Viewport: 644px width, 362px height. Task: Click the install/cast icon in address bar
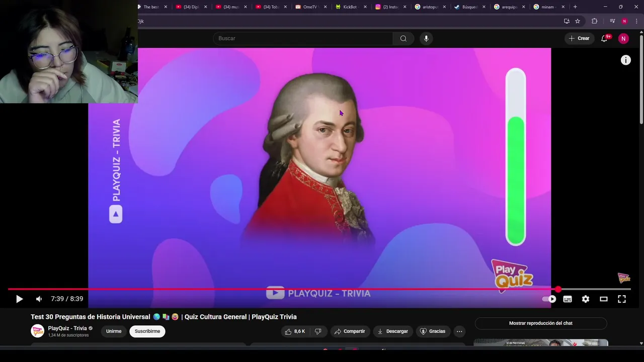point(567,21)
